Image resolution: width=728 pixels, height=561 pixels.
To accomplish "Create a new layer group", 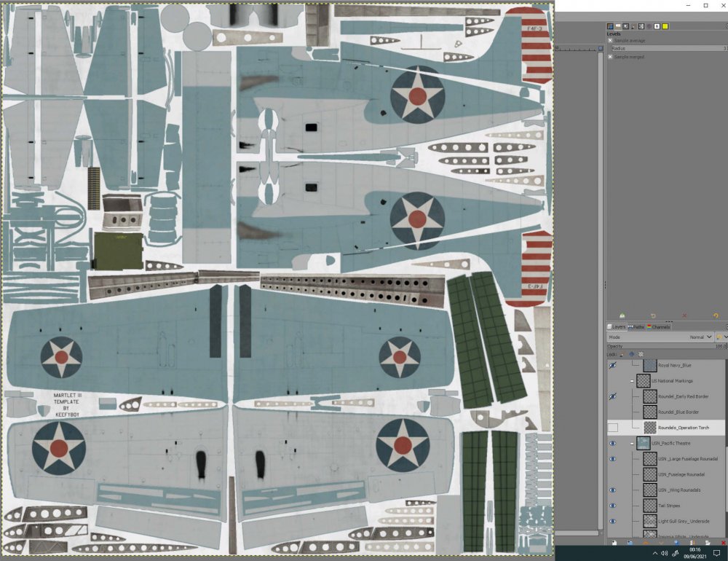I will click(x=630, y=542).
